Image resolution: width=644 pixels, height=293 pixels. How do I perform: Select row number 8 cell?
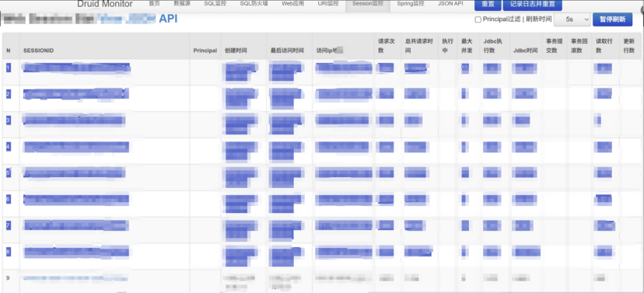pos(11,256)
